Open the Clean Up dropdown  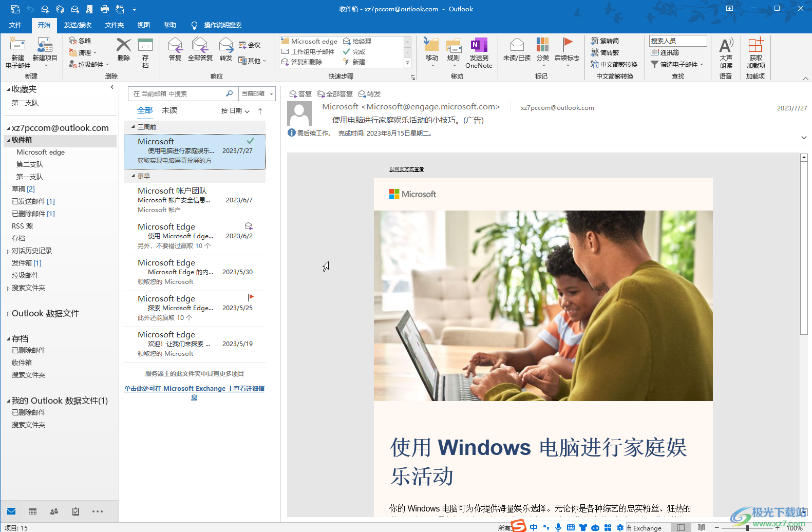(83, 52)
